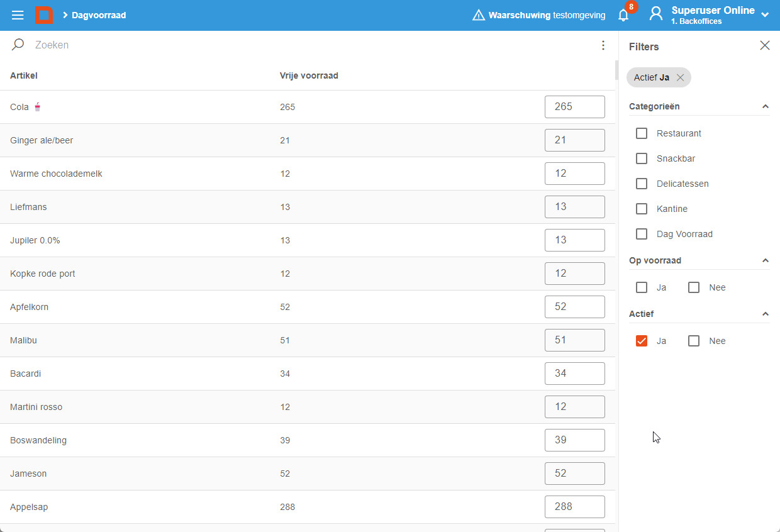Tick the Restaurant category checkbox

[642, 133]
